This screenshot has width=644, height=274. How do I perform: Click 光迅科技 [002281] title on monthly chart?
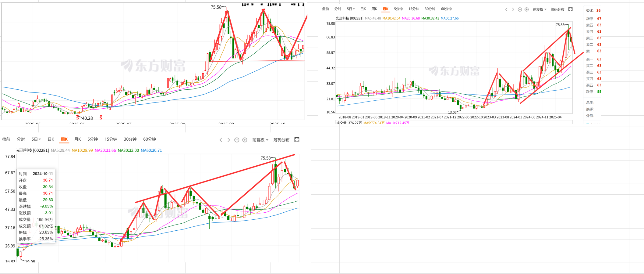[349, 18]
